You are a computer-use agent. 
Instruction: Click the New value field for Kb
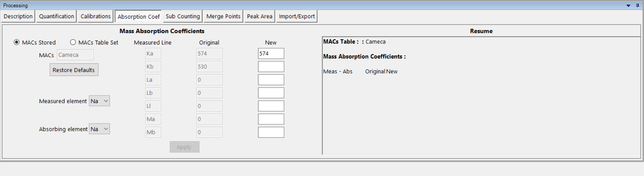click(271, 67)
